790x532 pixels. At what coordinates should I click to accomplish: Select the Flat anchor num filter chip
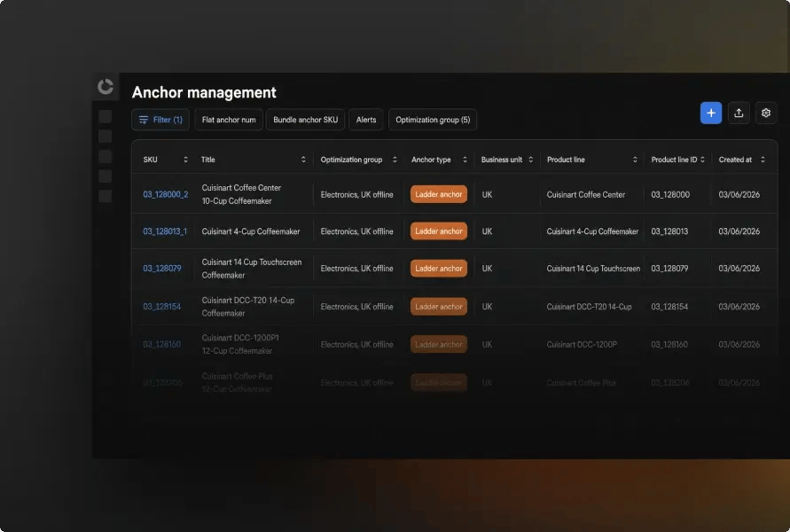point(229,120)
